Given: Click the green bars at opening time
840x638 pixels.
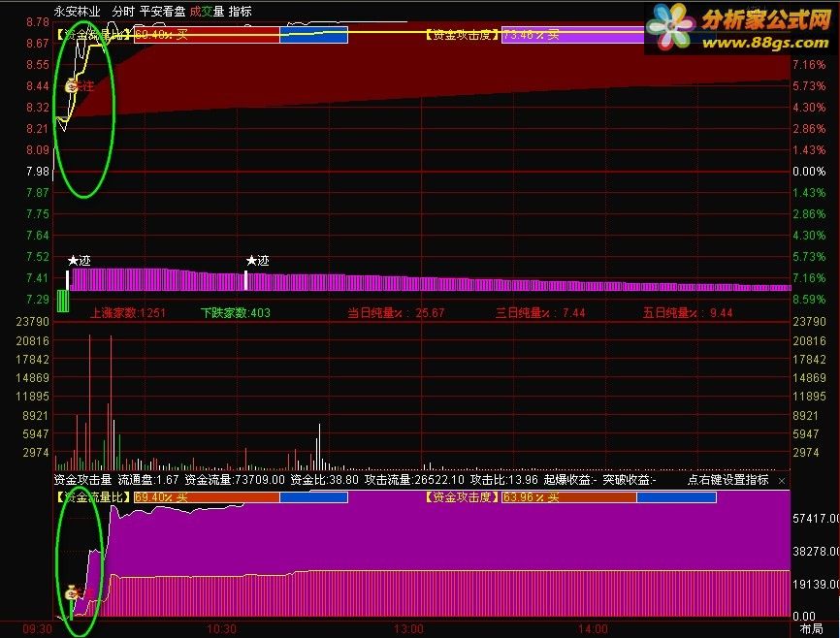Looking at the screenshot, I should point(63,301).
